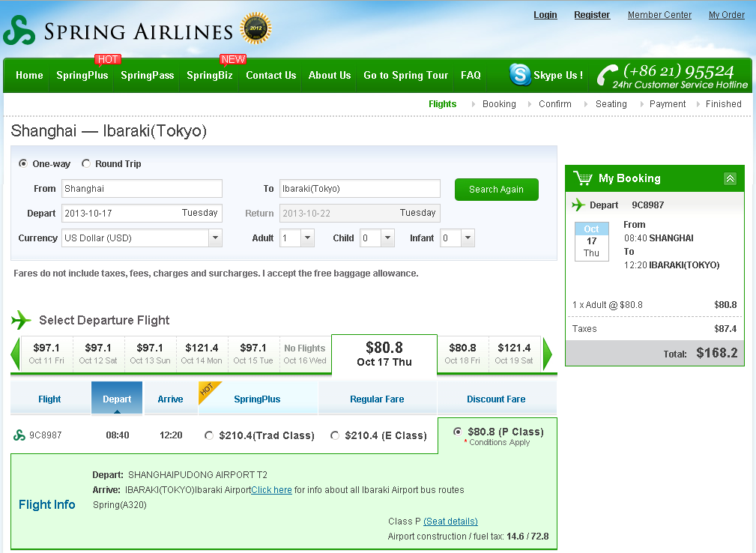Click the shopping cart icon in My Booking

coord(582,178)
